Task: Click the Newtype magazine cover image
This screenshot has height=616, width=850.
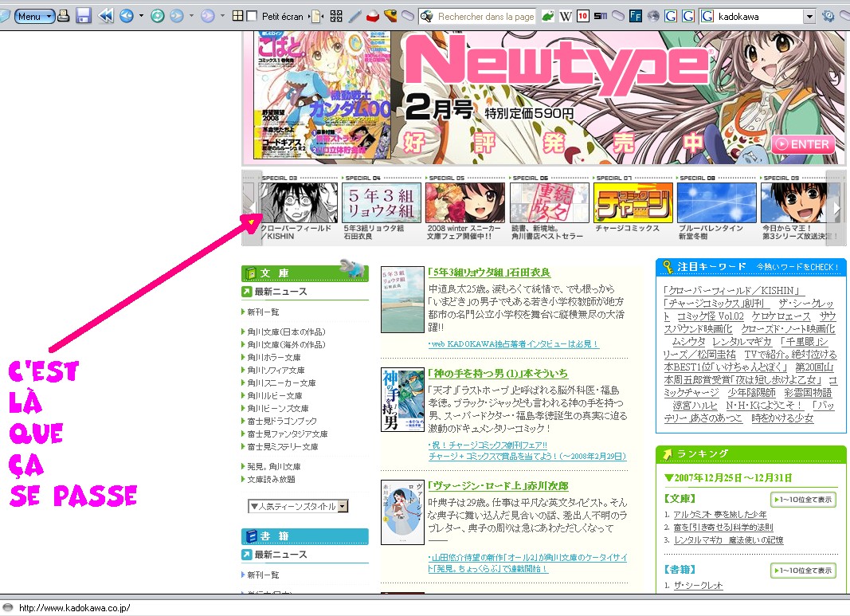Action: (x=323, y=95)
